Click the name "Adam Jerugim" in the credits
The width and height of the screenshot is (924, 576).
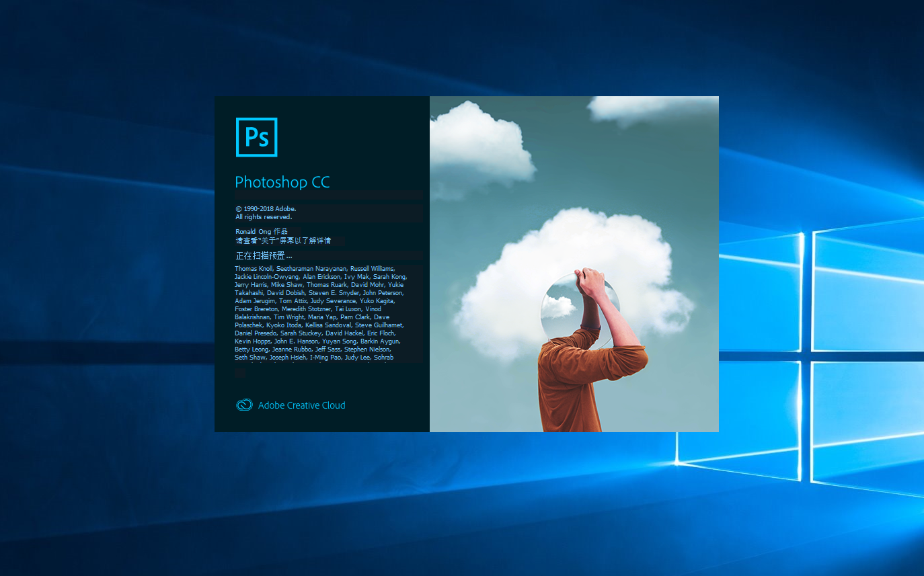255,301
